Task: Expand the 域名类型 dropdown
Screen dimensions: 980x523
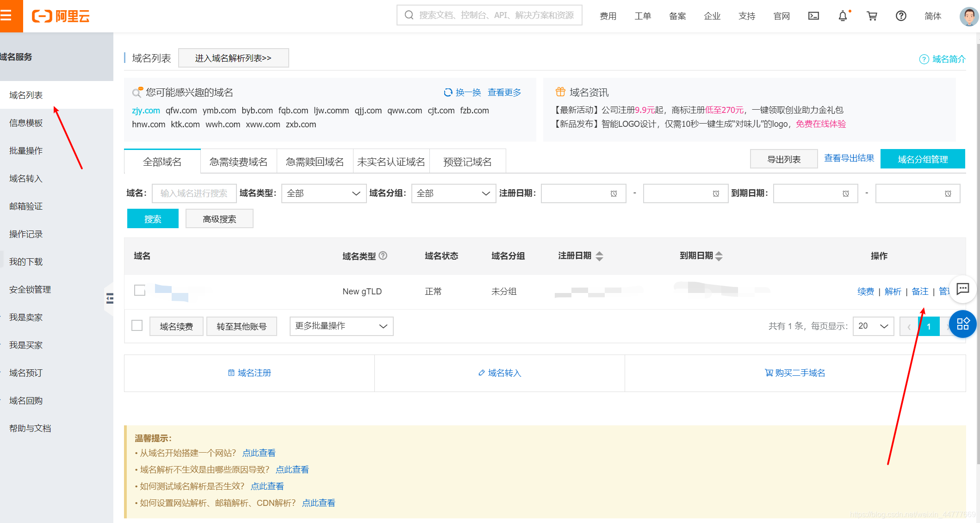Action: point(323,193)
